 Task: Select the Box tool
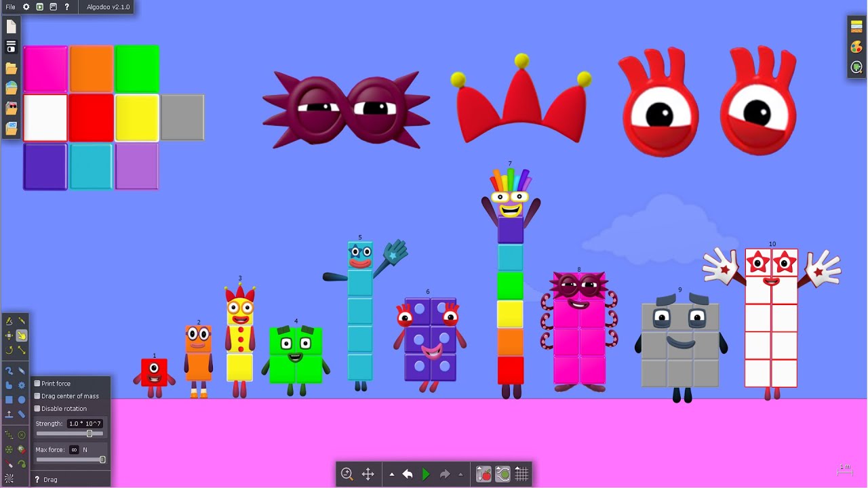(9, 399)
